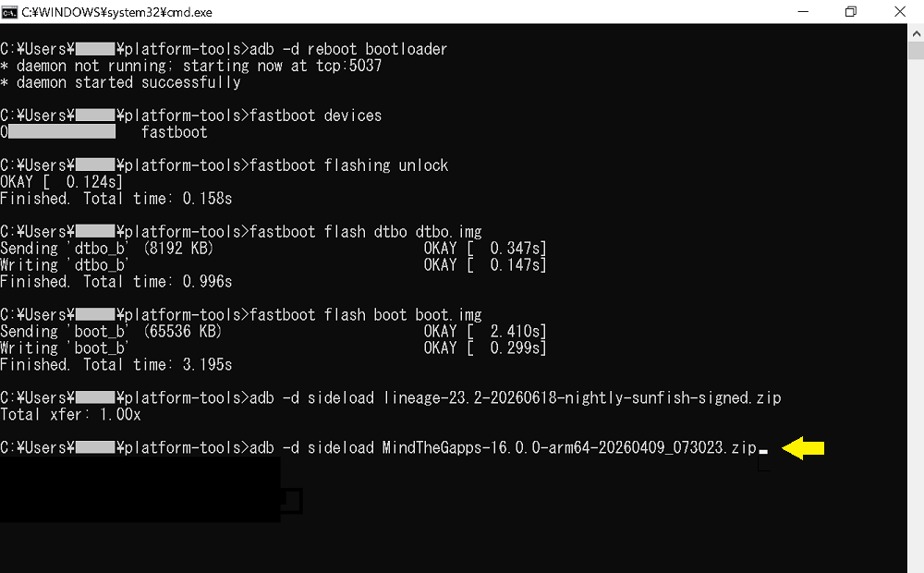The width and height of the screenshot is (924, 573).
Task: Click the title bar text cmd.exe path
Action: pyautogui.click(x=116, y=12)
